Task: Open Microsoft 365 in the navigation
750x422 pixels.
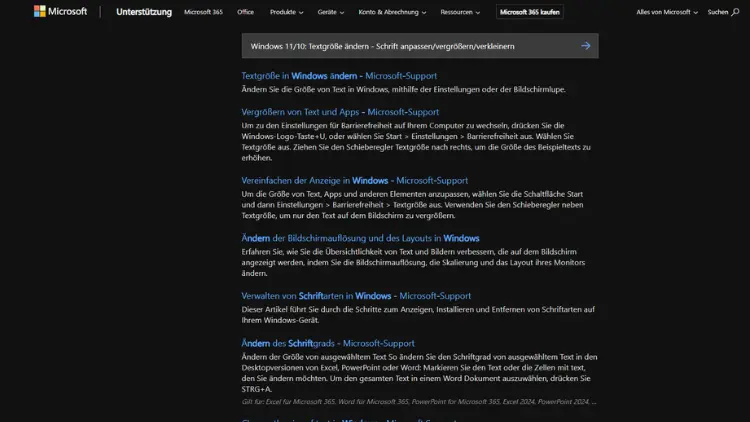Action: 203,12
